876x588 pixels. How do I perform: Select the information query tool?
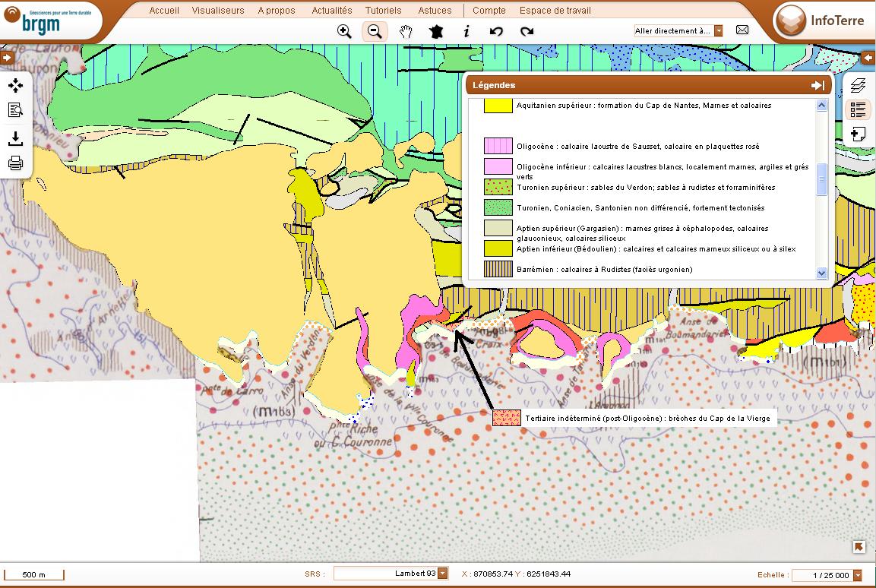coord(466,31)
